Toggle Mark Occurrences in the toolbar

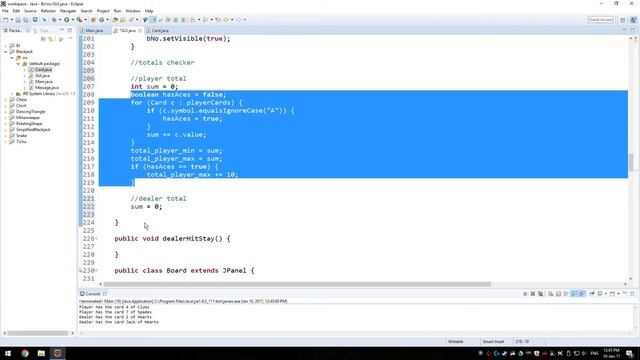(x=153, y=20)
